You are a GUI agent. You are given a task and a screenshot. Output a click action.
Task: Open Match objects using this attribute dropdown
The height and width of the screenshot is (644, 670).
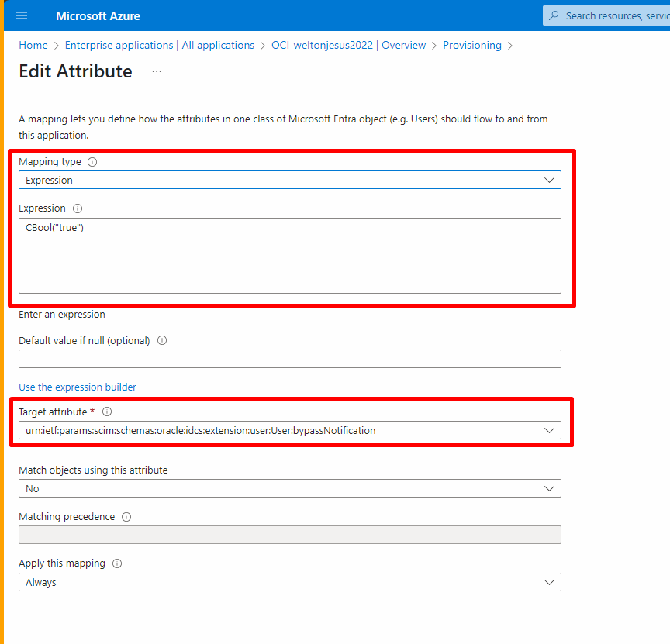290,488
